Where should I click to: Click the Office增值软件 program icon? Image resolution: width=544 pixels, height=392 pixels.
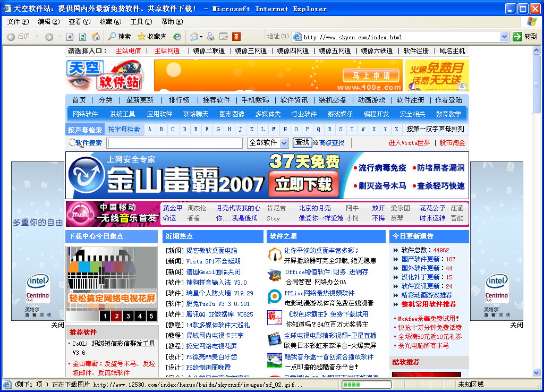[275, 276]
